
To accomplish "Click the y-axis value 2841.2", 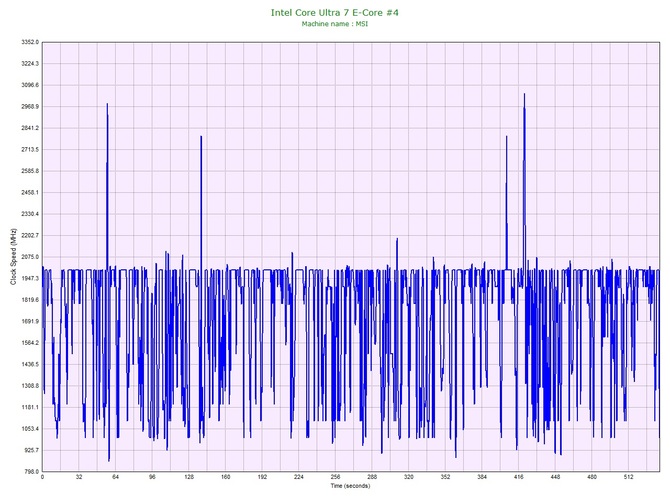I will click(x=30, y=128).
